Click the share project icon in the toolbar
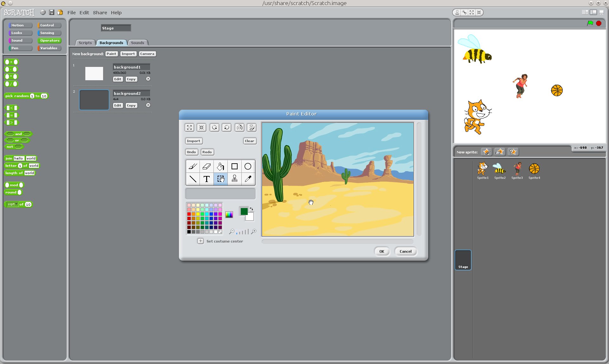The height and width of the screenshot is (364, 609). (60, 12)
